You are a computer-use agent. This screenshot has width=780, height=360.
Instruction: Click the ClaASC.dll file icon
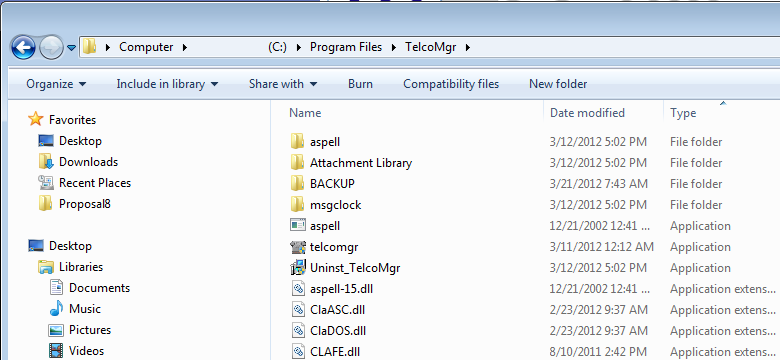point(297,309)
